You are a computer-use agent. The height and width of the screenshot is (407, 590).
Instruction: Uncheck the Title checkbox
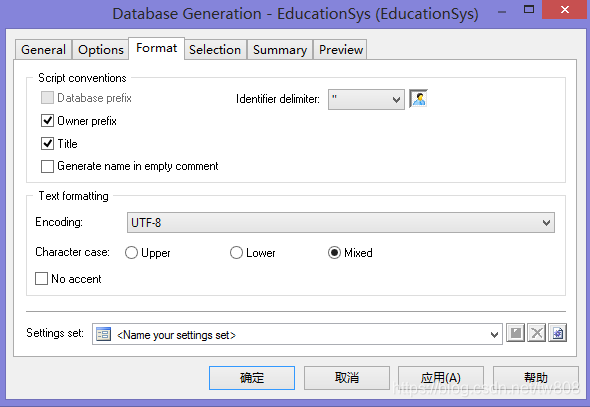[x=47, y=143]
